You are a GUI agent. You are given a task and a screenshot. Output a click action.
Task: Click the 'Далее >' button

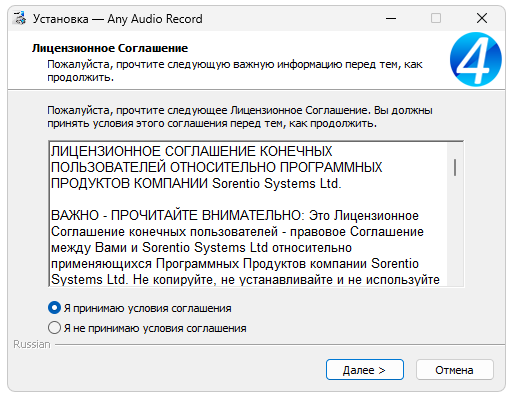point(365,370)
